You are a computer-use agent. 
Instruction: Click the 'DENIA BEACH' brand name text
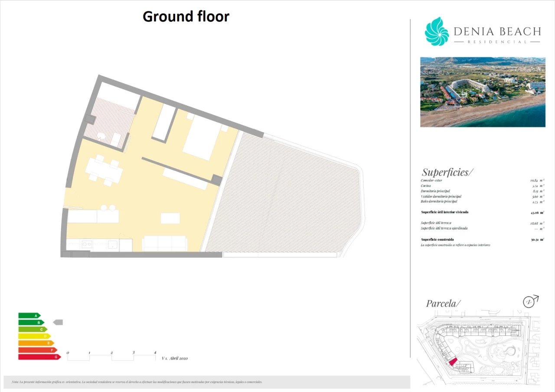[497, 31]
